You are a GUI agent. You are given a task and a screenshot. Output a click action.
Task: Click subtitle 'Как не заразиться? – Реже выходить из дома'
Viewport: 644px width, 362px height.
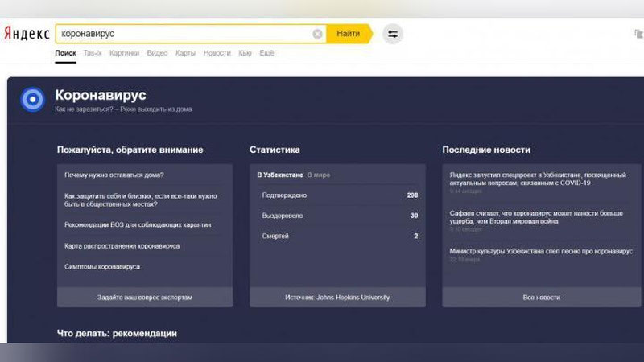pos(123,109)
